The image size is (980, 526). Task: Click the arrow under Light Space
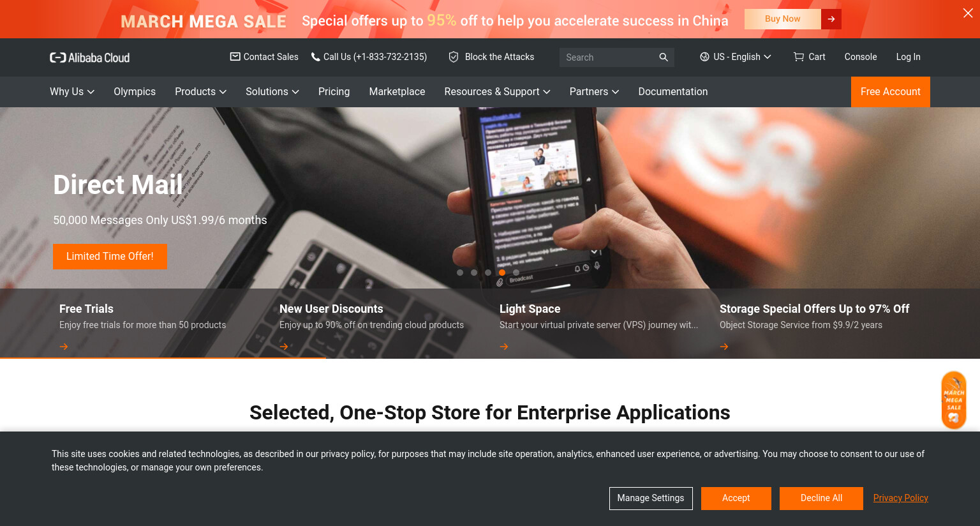[x=504, y=347]
